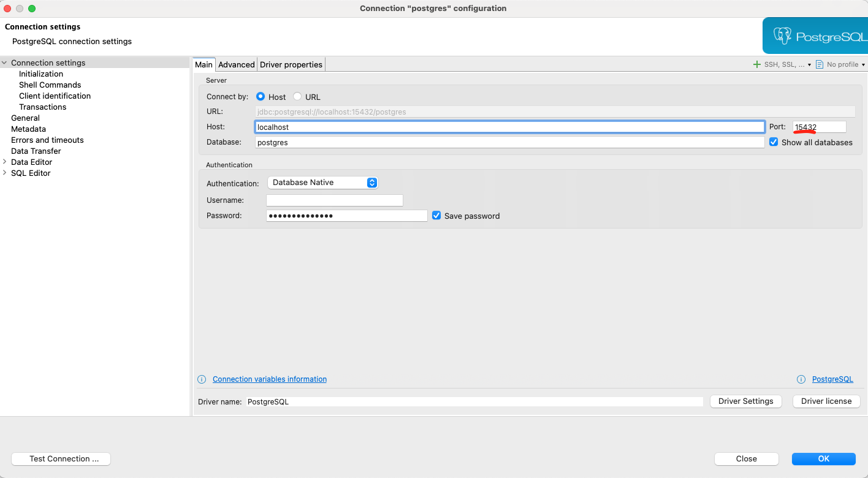Click the OK button

[823, 458]
